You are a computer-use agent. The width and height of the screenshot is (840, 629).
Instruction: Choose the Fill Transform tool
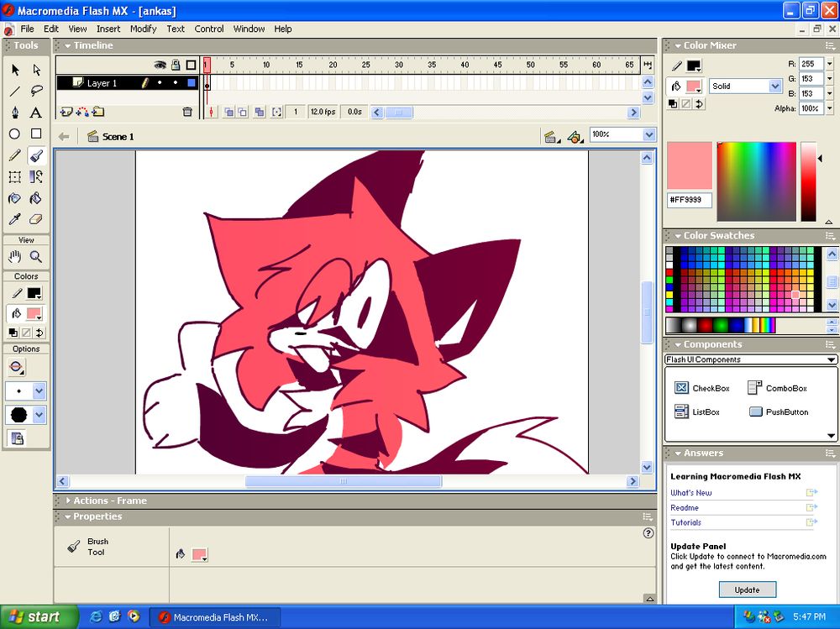click(36, 177)
